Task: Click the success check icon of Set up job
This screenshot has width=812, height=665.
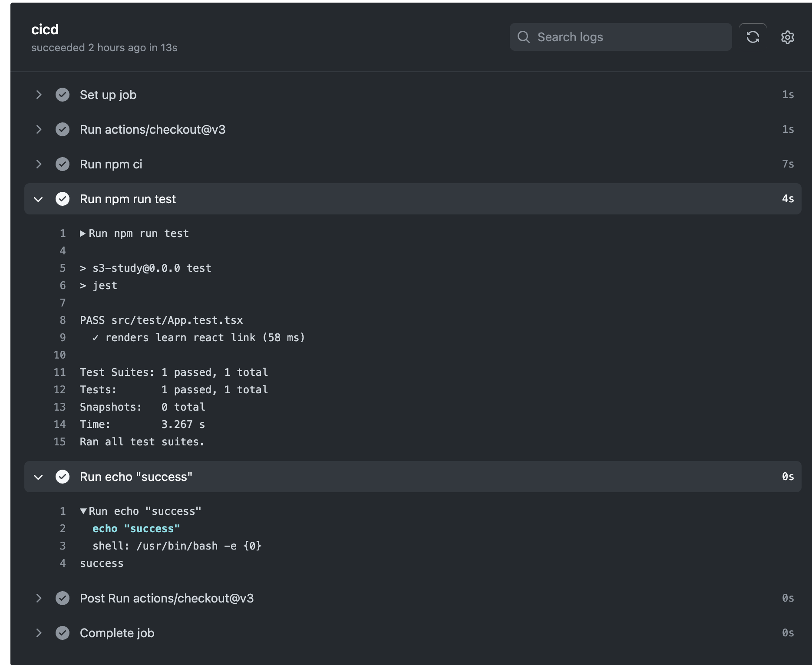Action: coord(63,95)
